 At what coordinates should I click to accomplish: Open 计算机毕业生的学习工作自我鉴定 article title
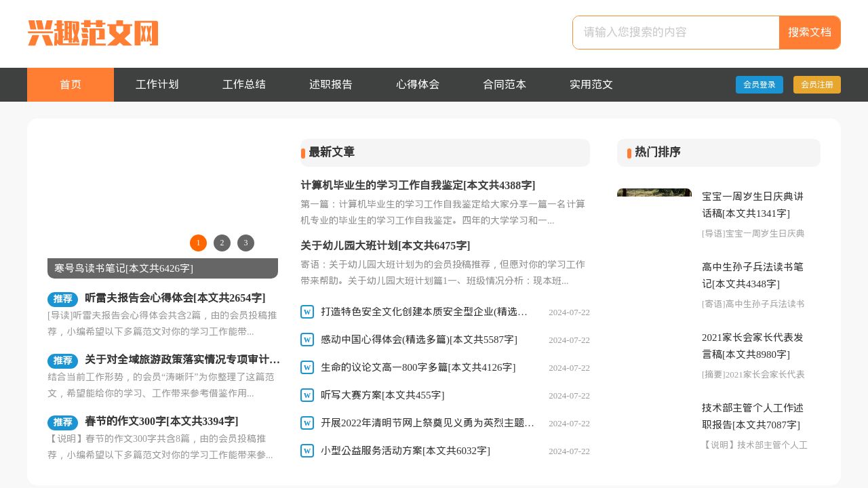click(418, 185)
